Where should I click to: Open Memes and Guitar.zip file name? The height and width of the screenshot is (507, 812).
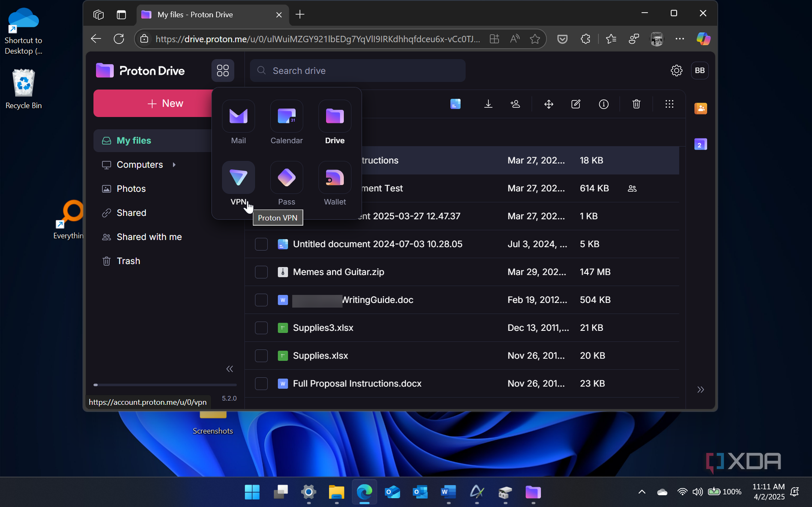coord(339,272)
